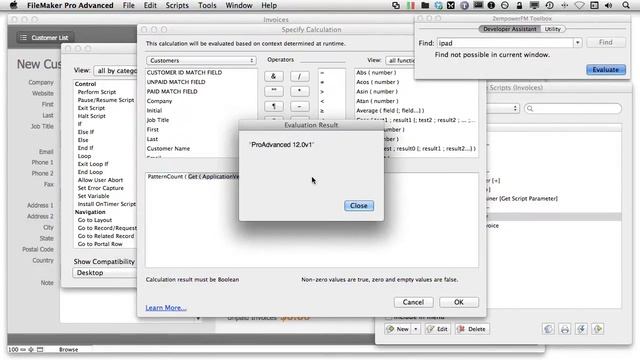This screenshot has width=640, height=360.
Task: Click the New script icon button
Action: (398, 329)
